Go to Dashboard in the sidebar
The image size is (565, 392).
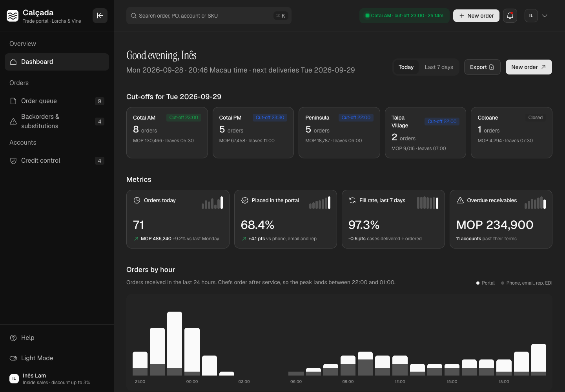[57, 62]
